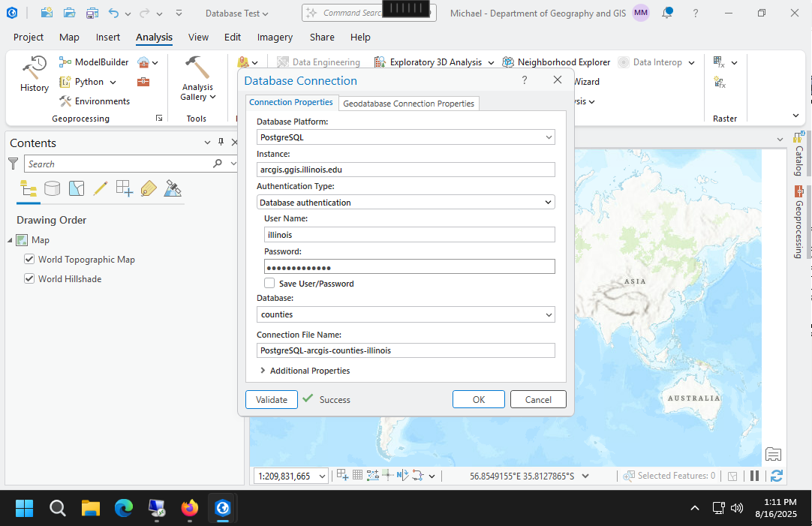Toggle World Hillshade layer visibility

30,279
